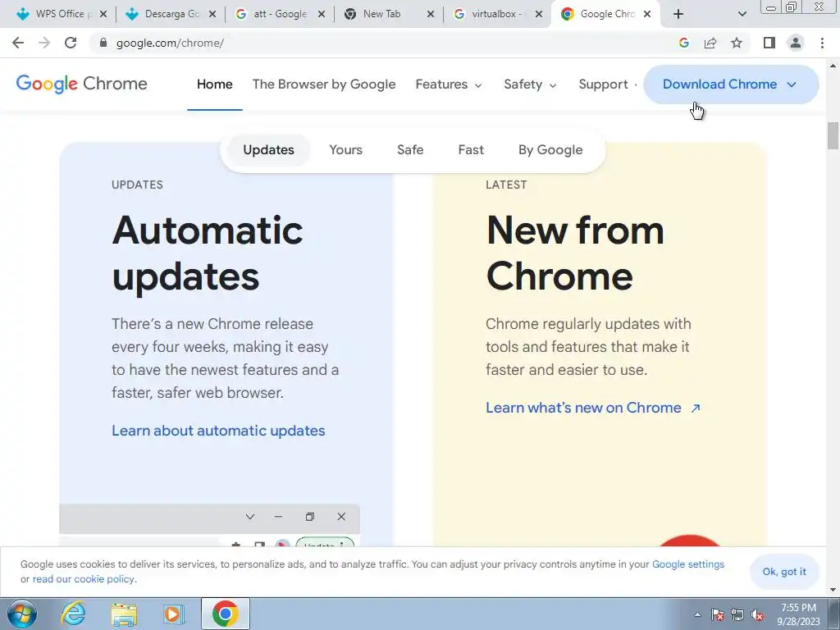Close the Descarga Go tab

click(212, 14)
